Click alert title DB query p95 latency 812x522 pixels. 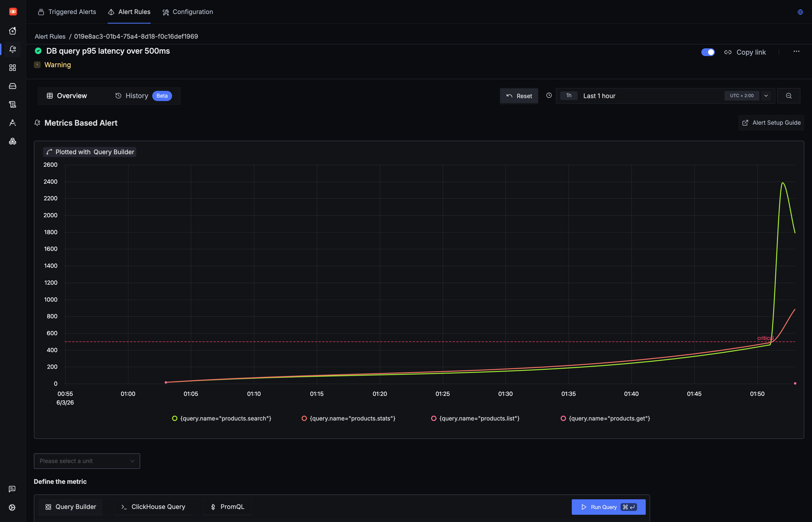(108, 51)
